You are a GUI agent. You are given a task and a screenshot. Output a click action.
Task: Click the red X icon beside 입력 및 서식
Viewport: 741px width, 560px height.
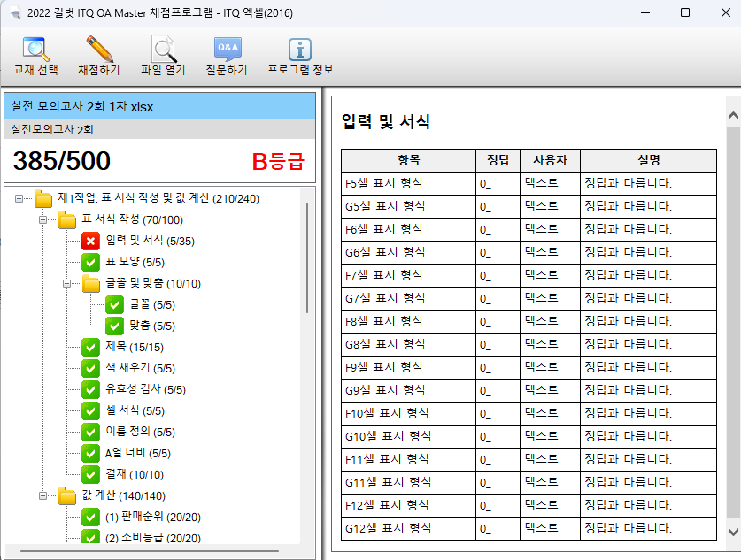click(90, 242)
